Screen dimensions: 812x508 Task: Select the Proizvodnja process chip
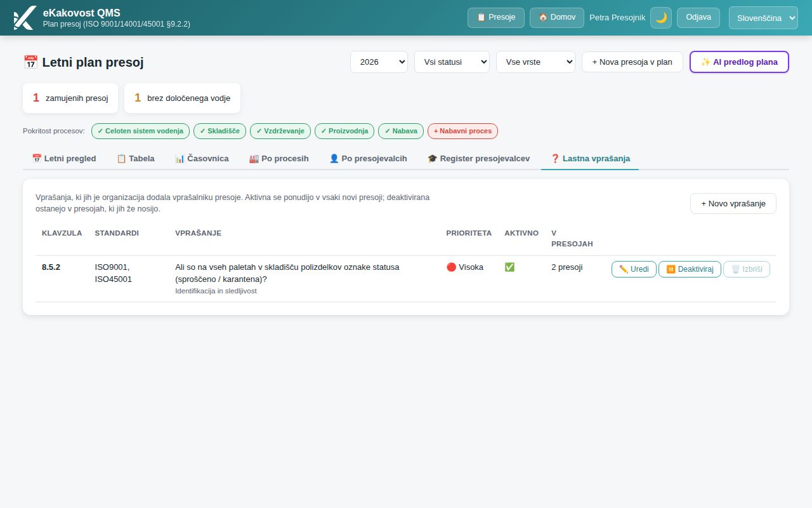click(344, 131)
